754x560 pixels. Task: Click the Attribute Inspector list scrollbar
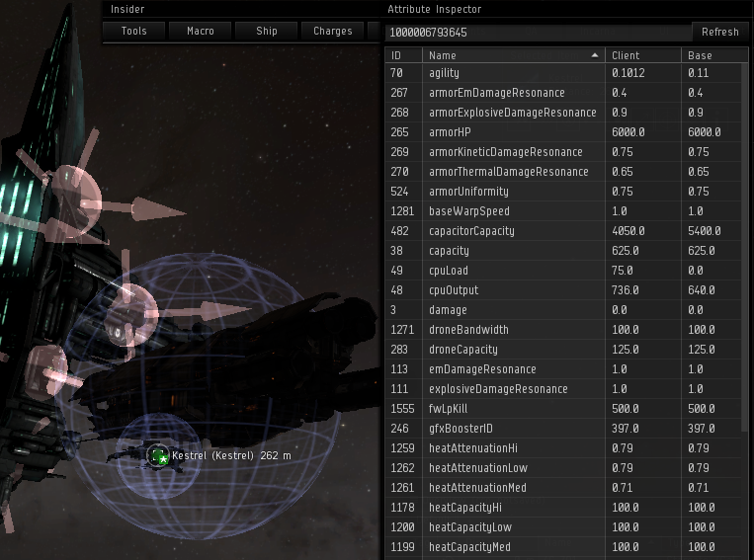pos(745,248)
